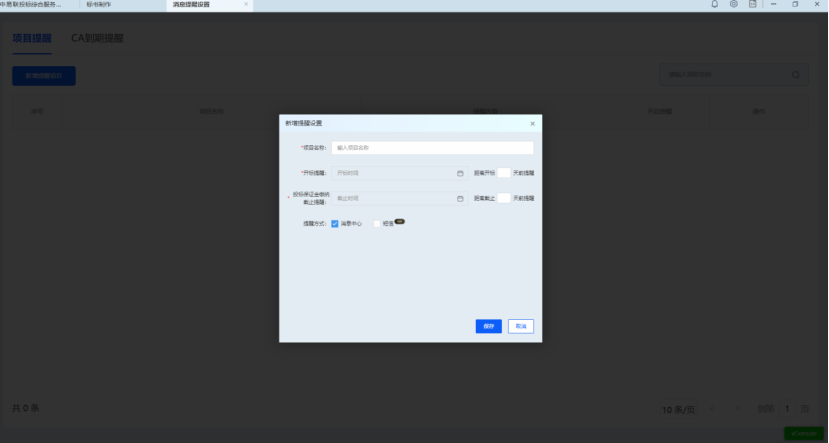This screenshot has height=443, width=829.
Task: Click the blue 保存 button
Action: point(488,326)
